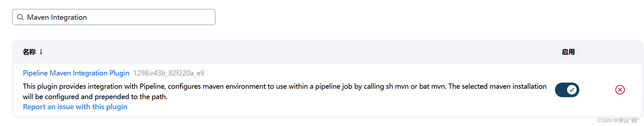Click the magnifier search icon

[20, 17]
